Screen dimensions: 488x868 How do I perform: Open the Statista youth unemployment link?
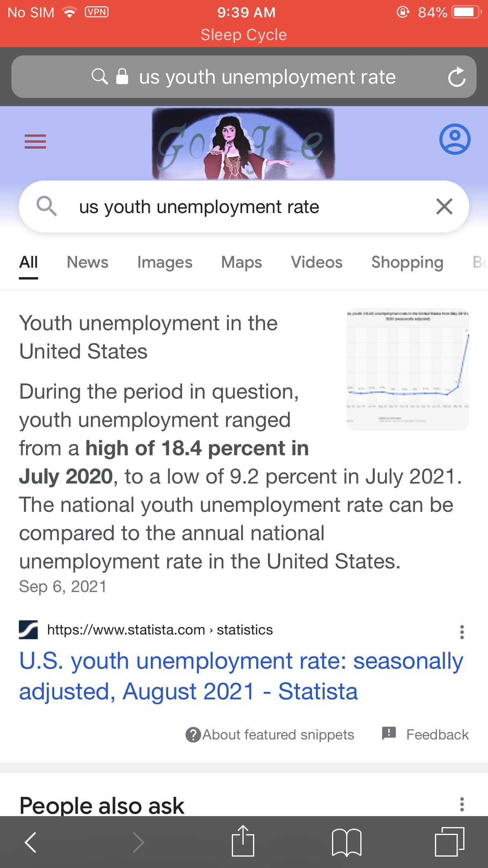(x=241, y=676)
